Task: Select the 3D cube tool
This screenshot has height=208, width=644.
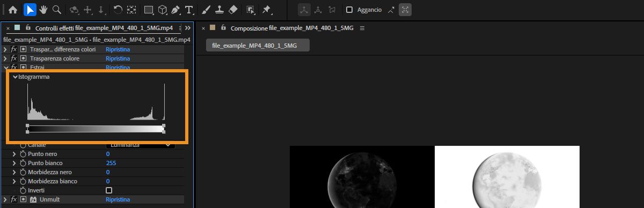Action: [162, 10]
